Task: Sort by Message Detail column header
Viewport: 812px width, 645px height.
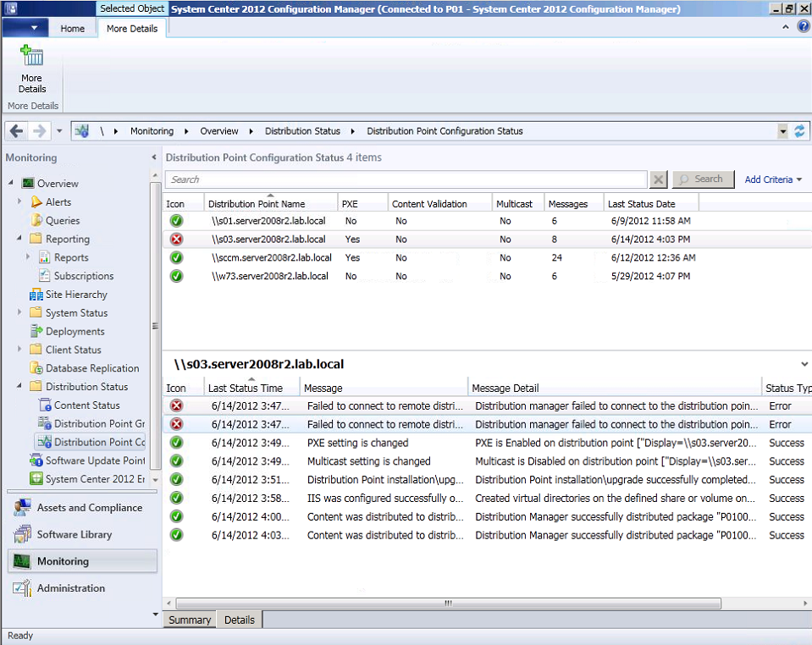Action: click(614, 388)
